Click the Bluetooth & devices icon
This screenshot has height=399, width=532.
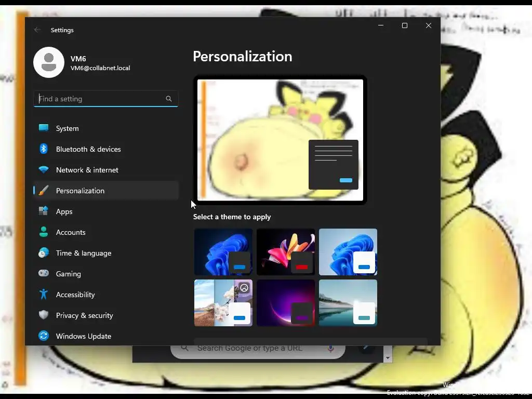pyautogui.click(x=44, y=149)
